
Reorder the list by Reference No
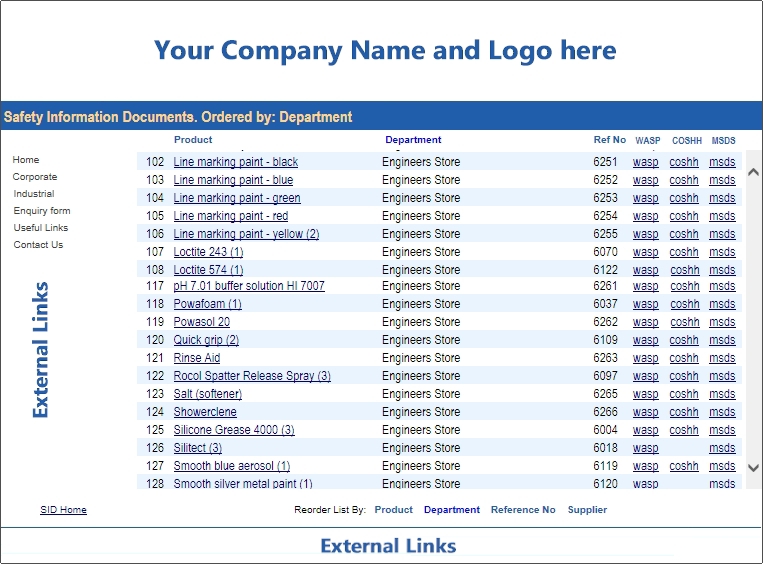click(x=522, y=510)
